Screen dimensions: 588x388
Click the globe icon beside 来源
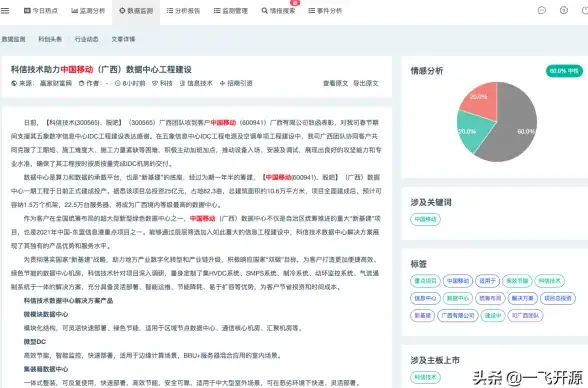click(x=14, y=83)
